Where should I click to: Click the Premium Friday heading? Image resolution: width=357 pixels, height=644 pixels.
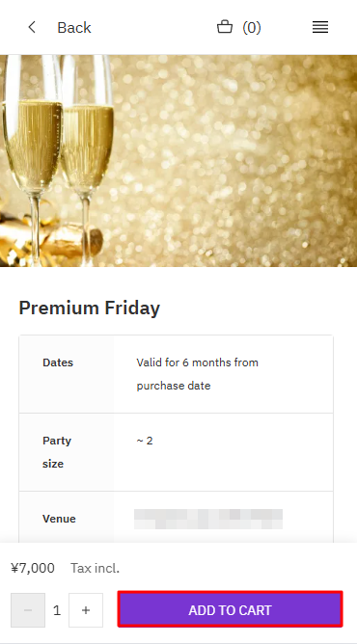tap(90, 308)
